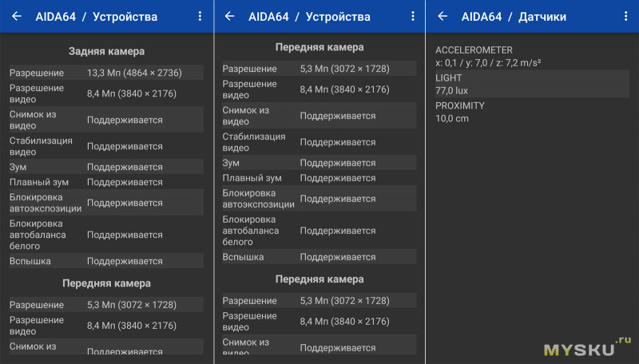The height and width of the screenshot is (364, 639).
Task: Select the PROXIMITY sensor entry
Action: 532,112
